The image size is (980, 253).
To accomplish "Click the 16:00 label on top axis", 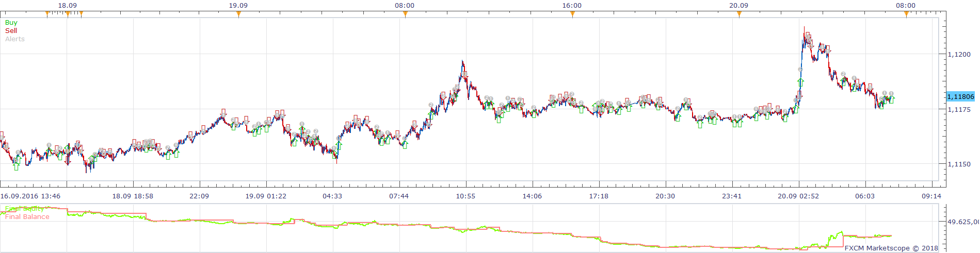I will 572,6.
